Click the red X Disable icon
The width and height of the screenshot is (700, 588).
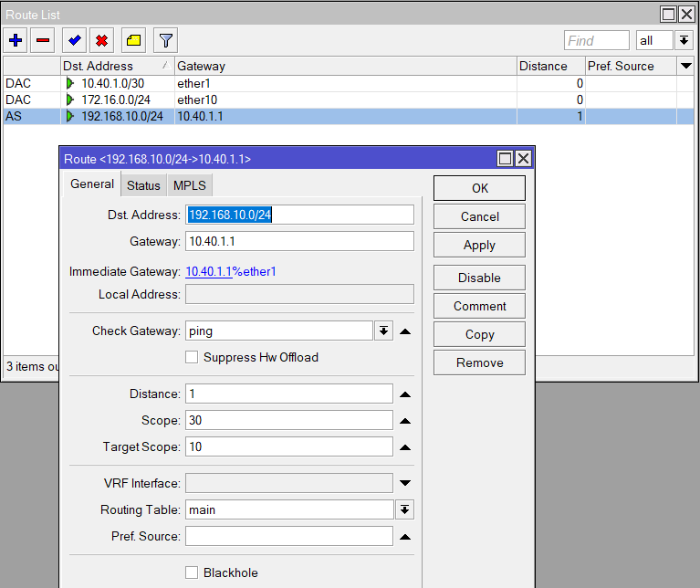[101, 40]
